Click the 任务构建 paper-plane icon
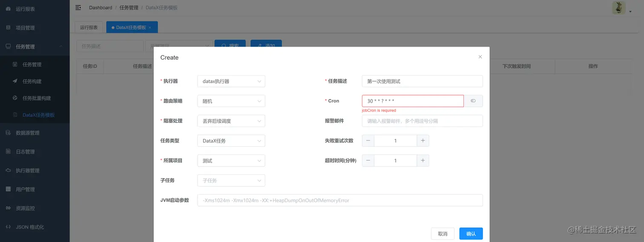 [15, 81]
